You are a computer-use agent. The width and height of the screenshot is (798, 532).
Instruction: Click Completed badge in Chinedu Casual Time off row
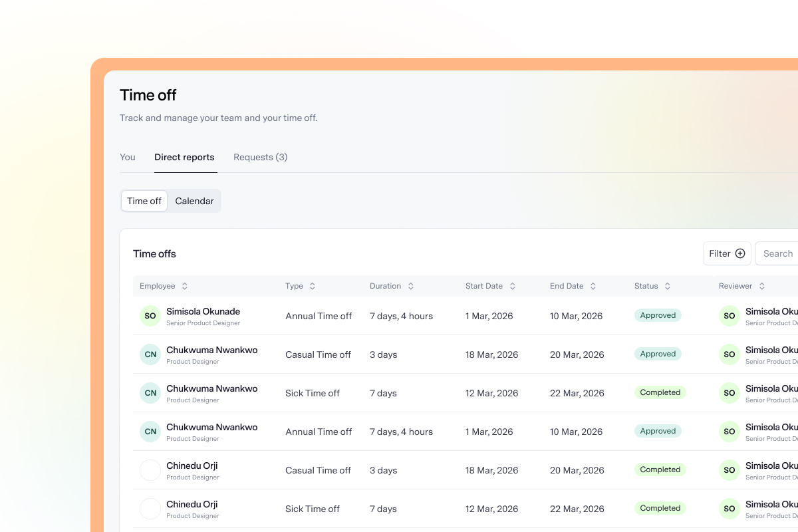pyautogui.click(x=660, y=469)
